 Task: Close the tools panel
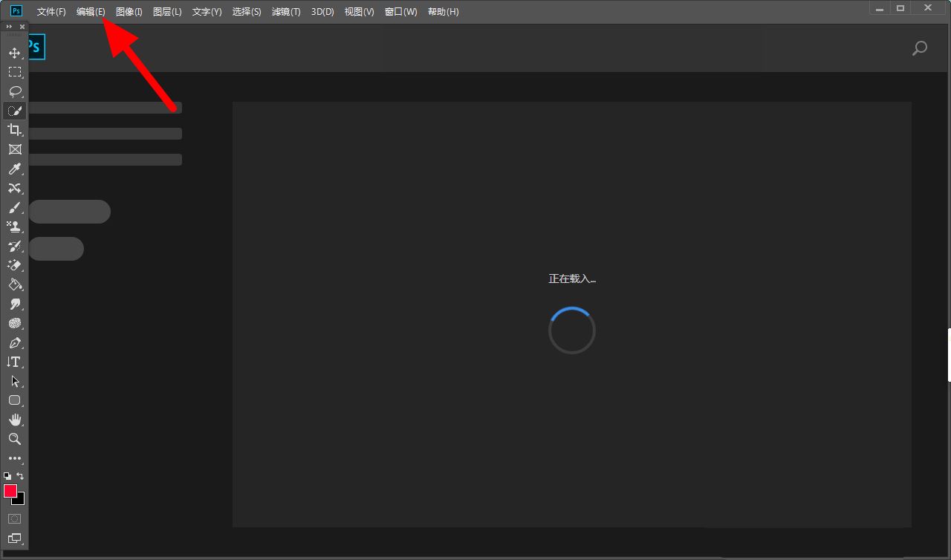(x=22, y=27)
